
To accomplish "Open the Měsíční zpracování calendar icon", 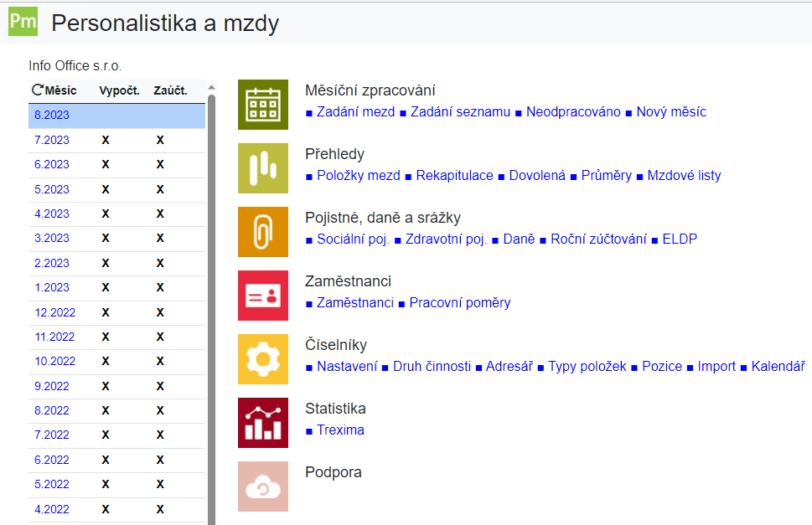I will pos(262,105).
